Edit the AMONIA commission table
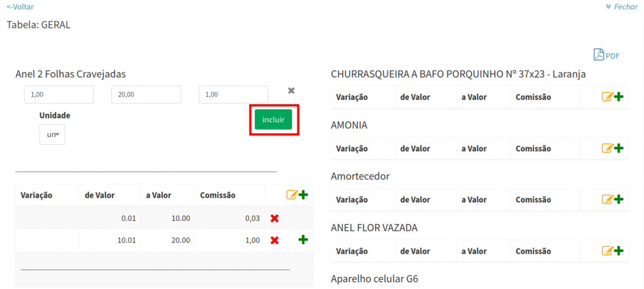644x289 pixels. (608, 148)
